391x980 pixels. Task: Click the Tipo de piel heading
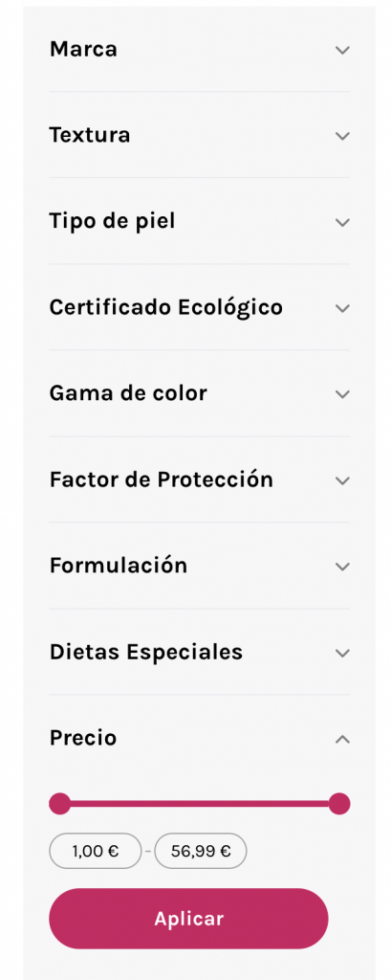point(113,221)
